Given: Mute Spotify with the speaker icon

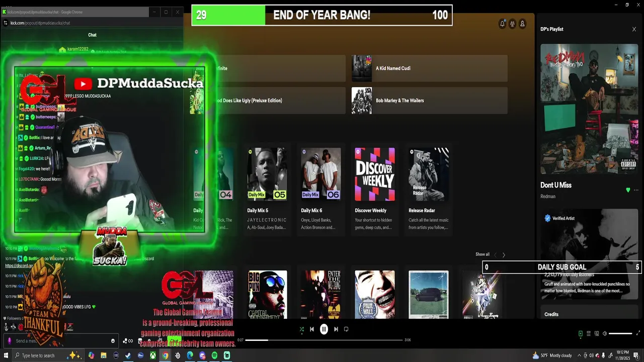Looking at the screenshot, I should tap(604, 333).
